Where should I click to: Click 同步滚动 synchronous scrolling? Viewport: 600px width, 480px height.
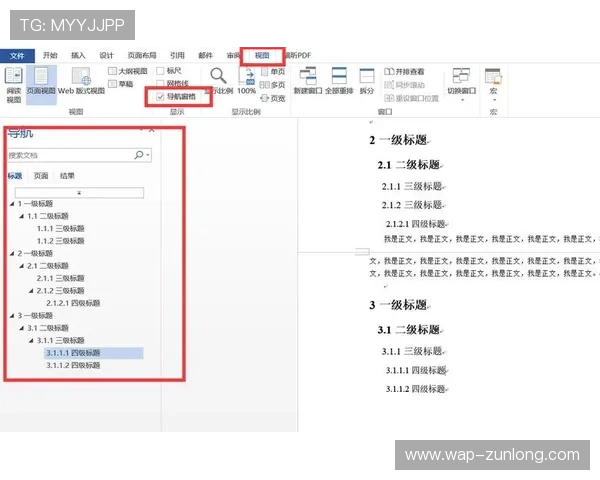tap(404, 85)
